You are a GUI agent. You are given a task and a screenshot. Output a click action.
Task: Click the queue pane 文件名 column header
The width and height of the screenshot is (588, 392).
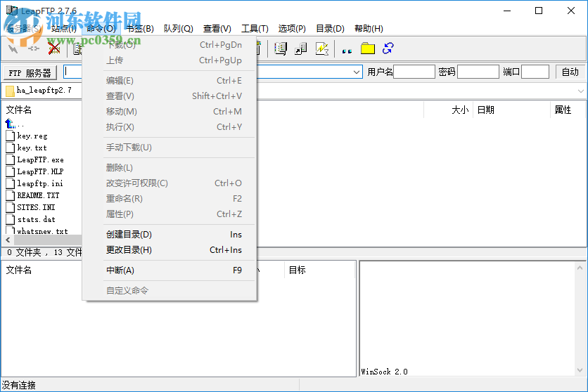coord(19,270)
